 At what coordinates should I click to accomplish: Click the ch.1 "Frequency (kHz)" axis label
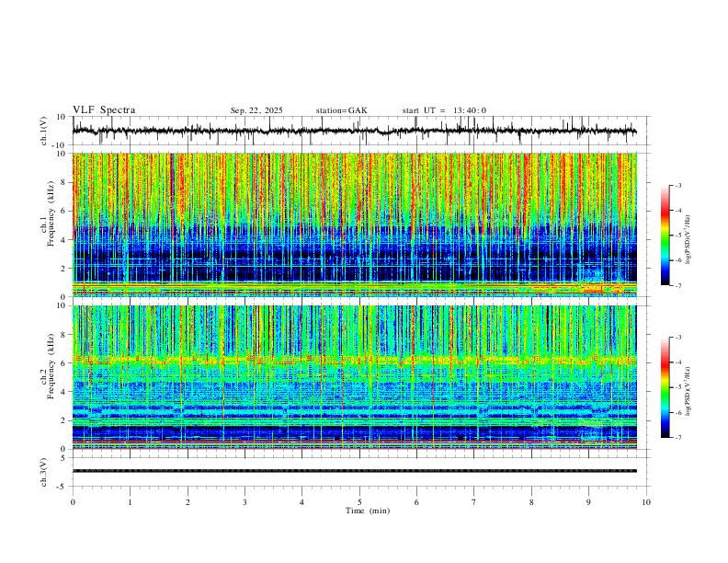tap(51, 214)
